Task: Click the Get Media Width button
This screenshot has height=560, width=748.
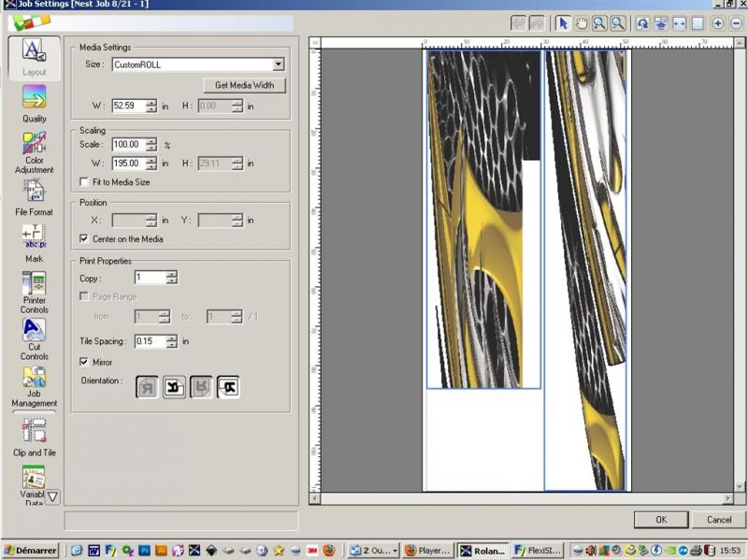Action: (x=245, y=85)
